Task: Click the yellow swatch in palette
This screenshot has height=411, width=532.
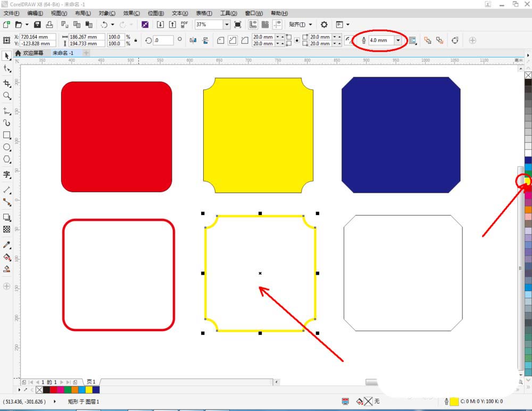Action: click(x=528, y=182)
